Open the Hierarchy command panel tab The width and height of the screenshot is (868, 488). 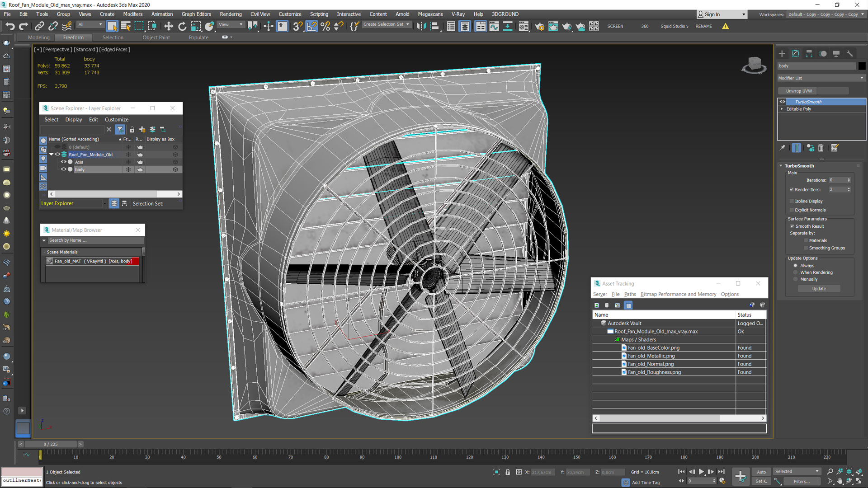point(809,54)
